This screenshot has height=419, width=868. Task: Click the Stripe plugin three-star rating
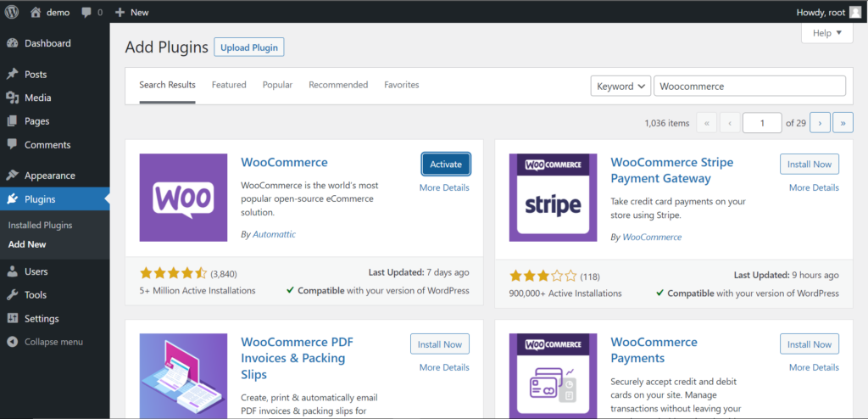(x=543, y=276)
